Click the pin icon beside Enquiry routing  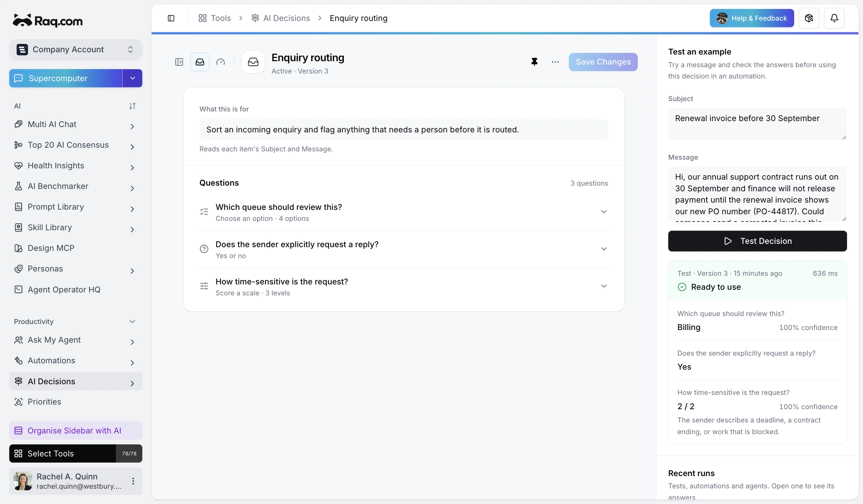tap(534, 62)
